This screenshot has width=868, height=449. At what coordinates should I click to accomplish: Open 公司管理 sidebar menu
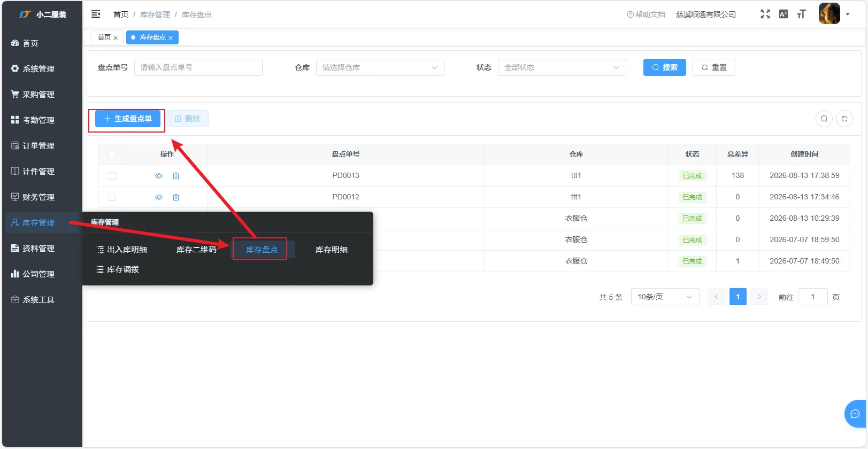(x=42, y=274)
